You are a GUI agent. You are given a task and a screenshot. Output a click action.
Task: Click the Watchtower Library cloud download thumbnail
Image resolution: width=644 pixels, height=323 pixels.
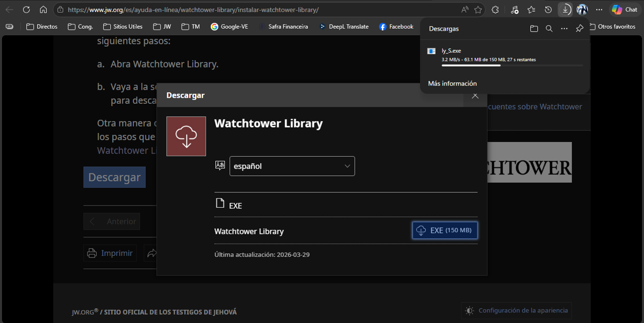click(186, 136)
